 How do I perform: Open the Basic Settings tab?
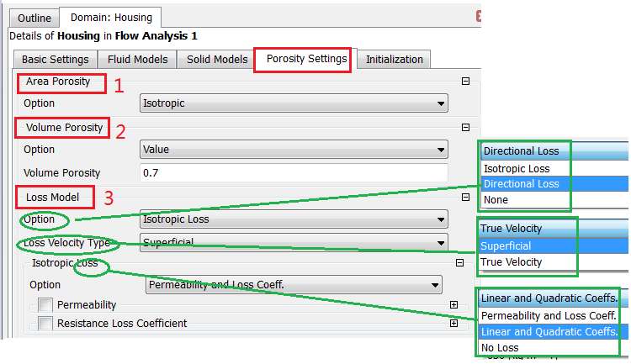pos(56,59)
